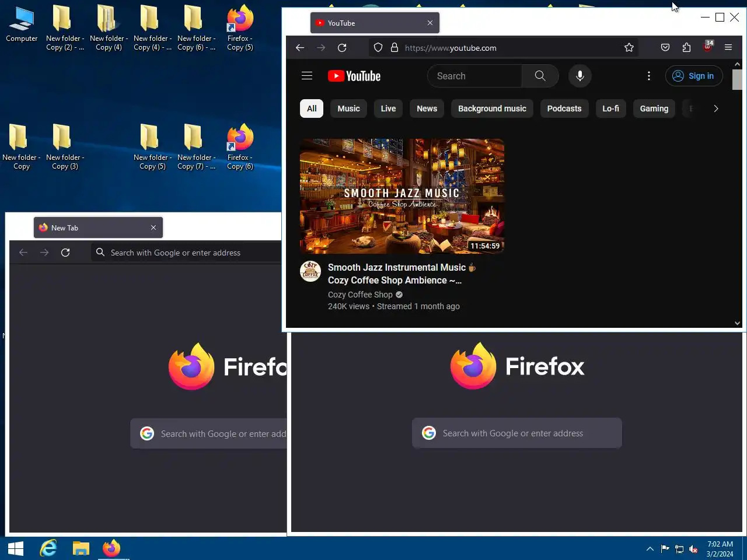Open Firefox extensions puzzle icon

686,48
